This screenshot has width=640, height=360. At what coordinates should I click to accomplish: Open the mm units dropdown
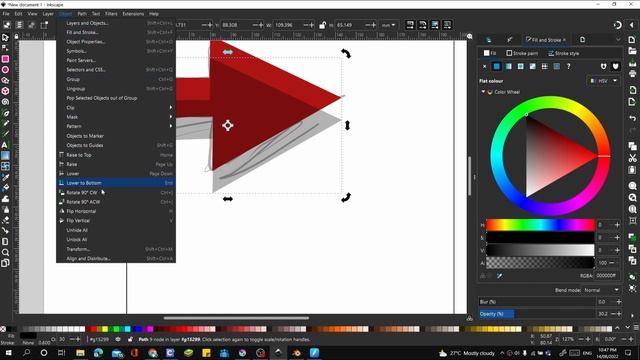tap(388, 25)
